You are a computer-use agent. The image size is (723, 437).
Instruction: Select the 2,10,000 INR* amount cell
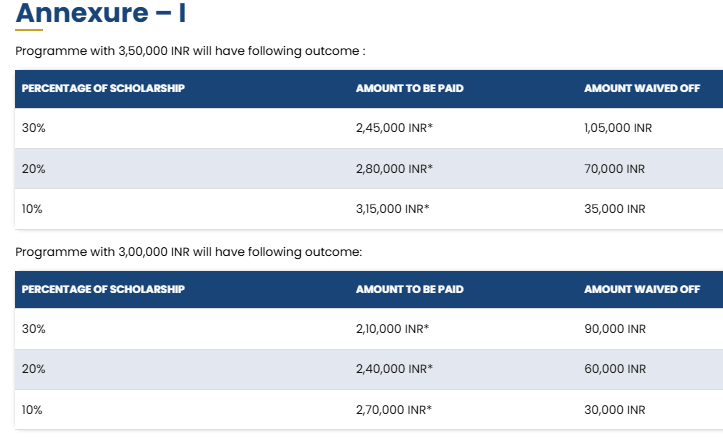click(393, 328)
